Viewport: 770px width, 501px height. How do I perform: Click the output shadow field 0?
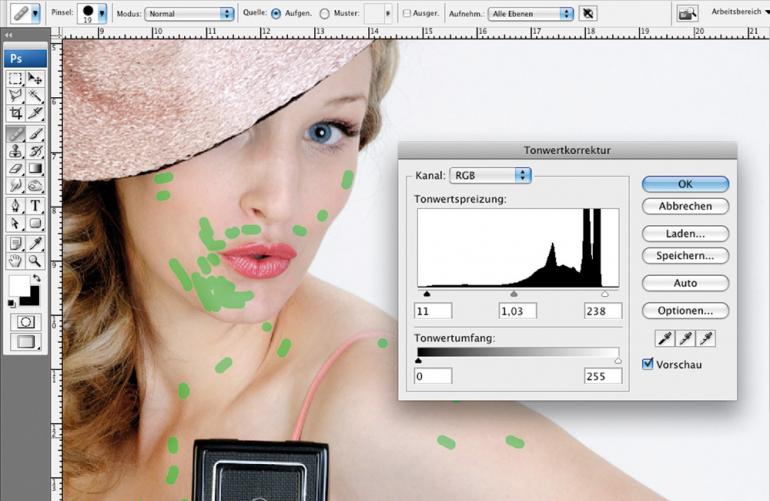click(433, 376)
